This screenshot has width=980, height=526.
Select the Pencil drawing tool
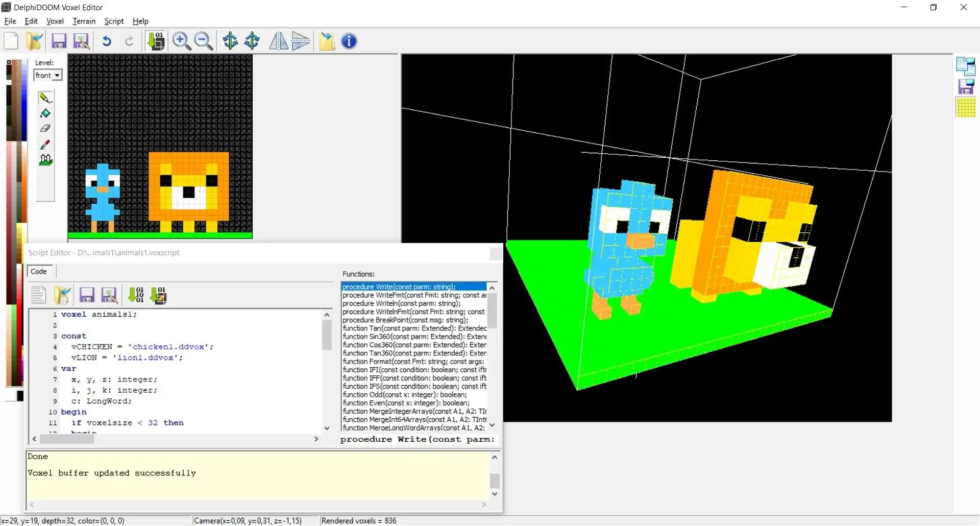click(x=45, y=98)
